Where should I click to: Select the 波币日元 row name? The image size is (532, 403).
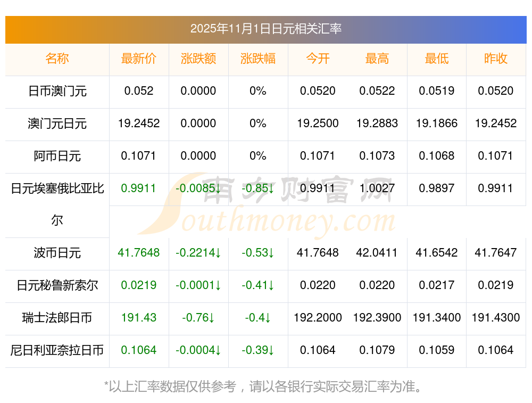pos(57,253)
